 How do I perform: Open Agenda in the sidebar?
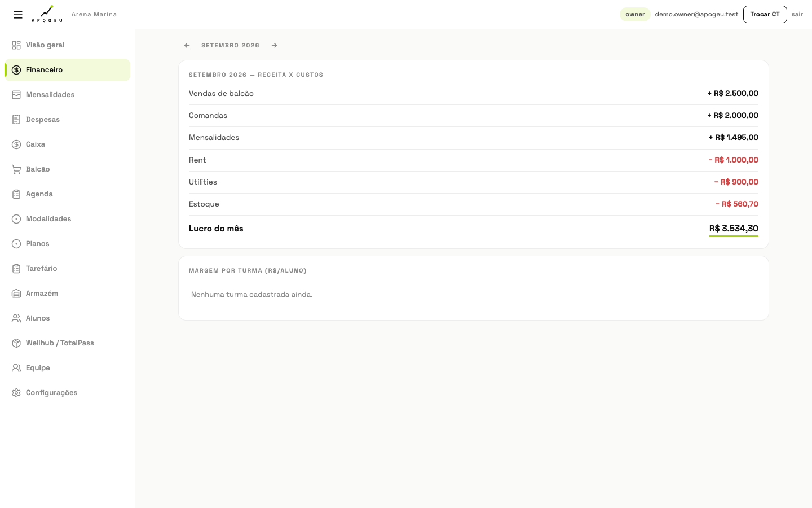(67, 194)
